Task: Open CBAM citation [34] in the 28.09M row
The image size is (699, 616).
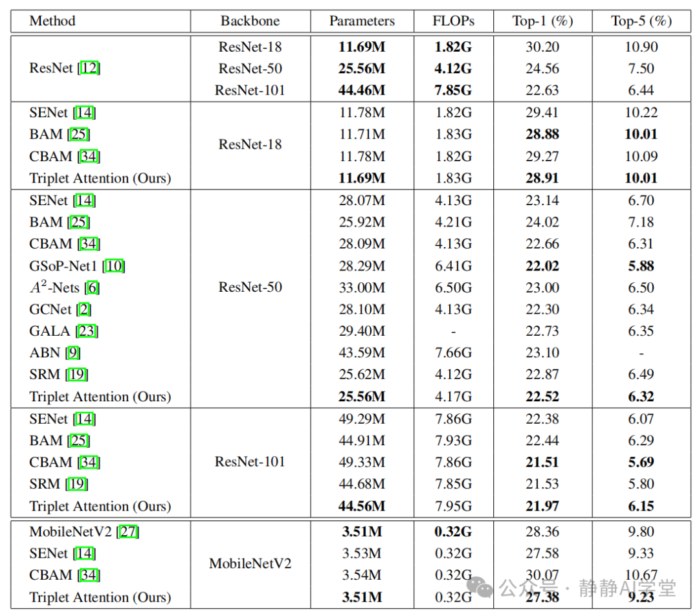Action: click(89, 244)
